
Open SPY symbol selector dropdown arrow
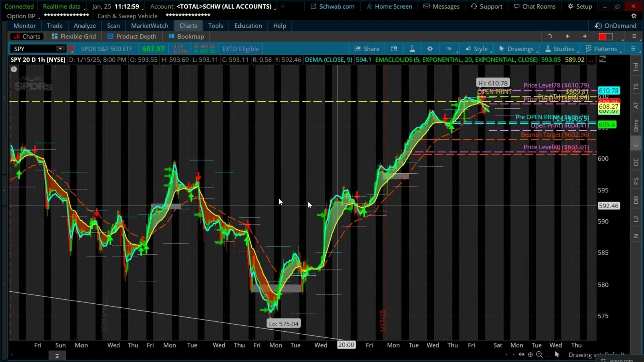(x=60, y=49)
